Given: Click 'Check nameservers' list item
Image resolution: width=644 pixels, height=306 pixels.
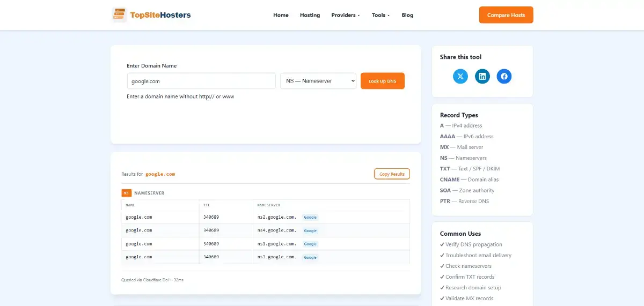Looking at the screenshot, I should 465,266.
